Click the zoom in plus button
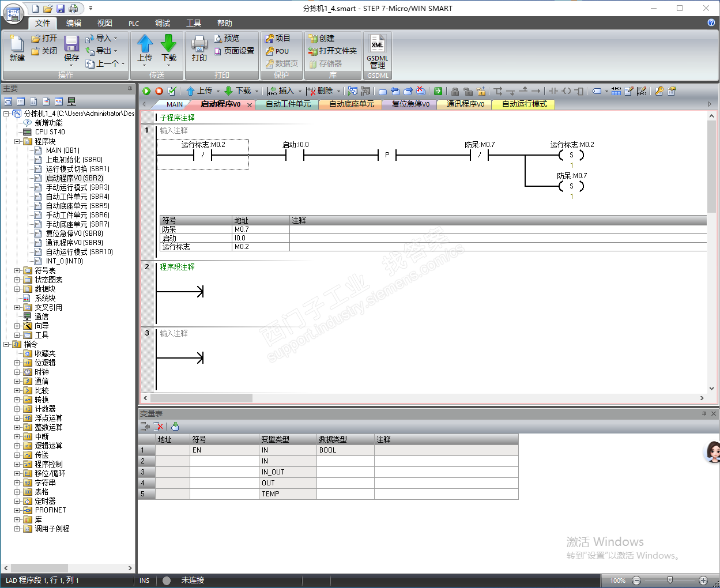The height and width of the screenshot is (588, 720). coord(703,581)
